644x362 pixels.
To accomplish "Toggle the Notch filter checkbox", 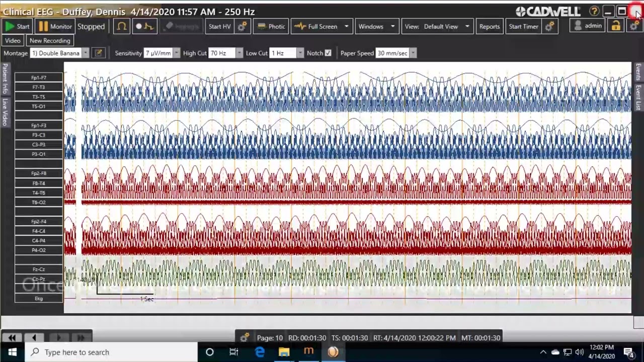I will (x=328, y=53).
